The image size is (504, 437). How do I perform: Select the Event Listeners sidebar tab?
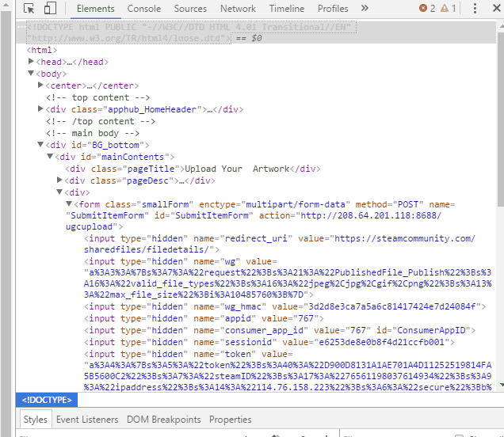point(87,420)
